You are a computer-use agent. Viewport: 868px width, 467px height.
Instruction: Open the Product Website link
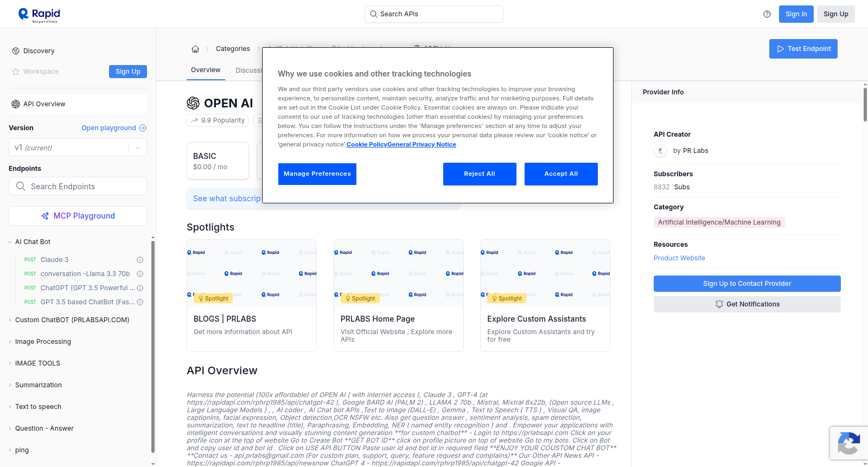coord(679,258)
